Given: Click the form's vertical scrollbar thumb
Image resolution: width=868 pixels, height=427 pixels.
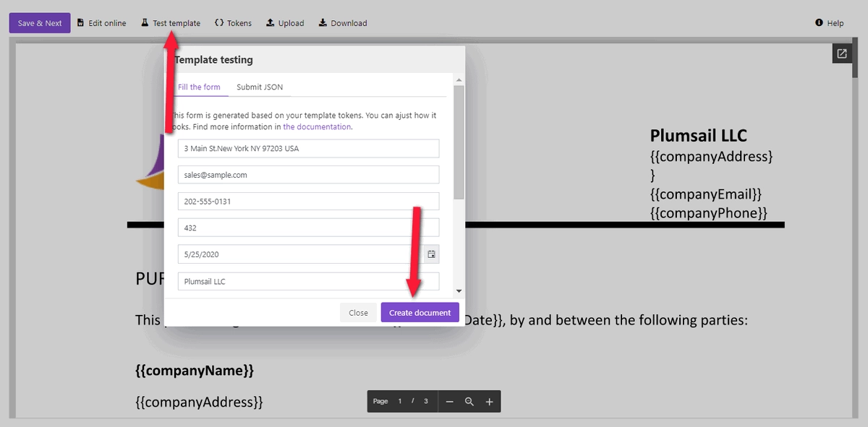Looking at the screenshot, I should pyautogui.click(x=459, y=141).
